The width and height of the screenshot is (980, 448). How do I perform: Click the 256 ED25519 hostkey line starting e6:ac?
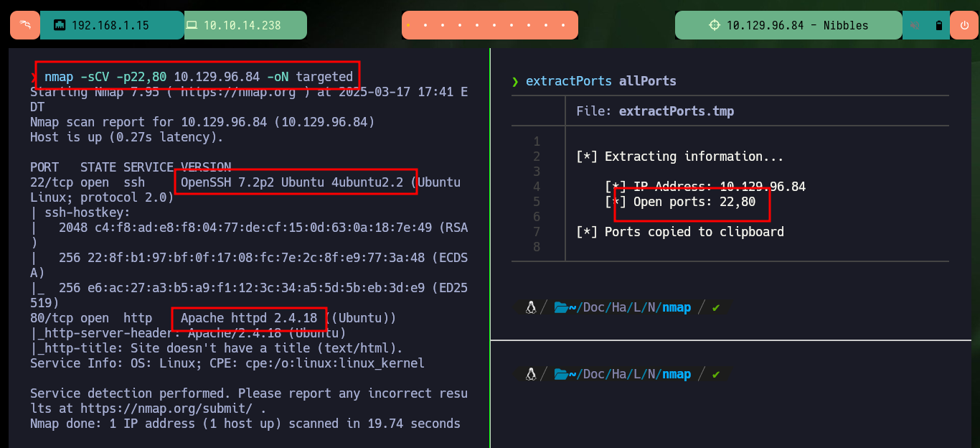click(248, 295)
